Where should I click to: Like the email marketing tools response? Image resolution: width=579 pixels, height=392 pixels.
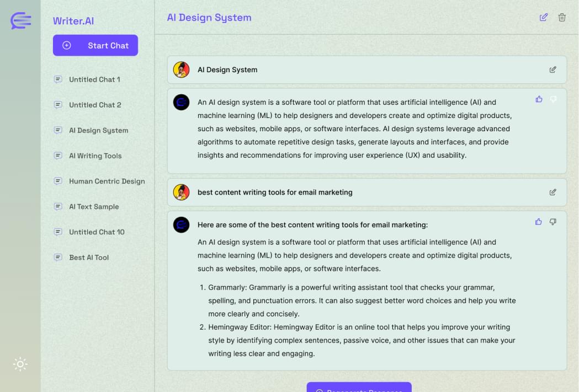(539, 222)
